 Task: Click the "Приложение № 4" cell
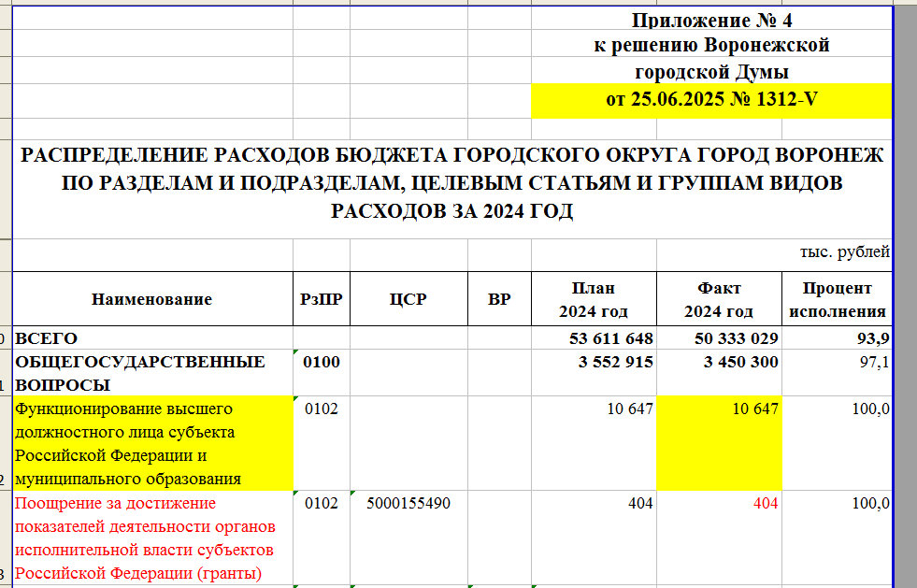(x=710, y=20)
